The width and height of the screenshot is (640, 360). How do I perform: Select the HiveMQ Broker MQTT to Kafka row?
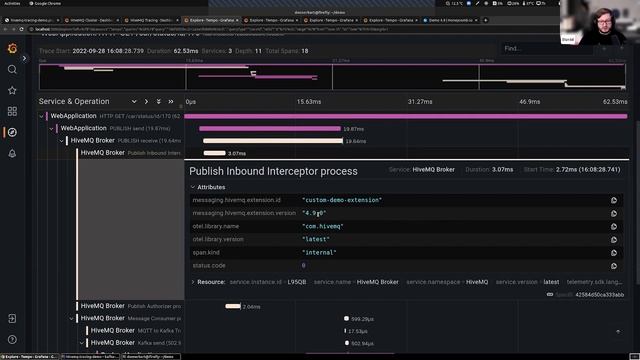(136, 330)
